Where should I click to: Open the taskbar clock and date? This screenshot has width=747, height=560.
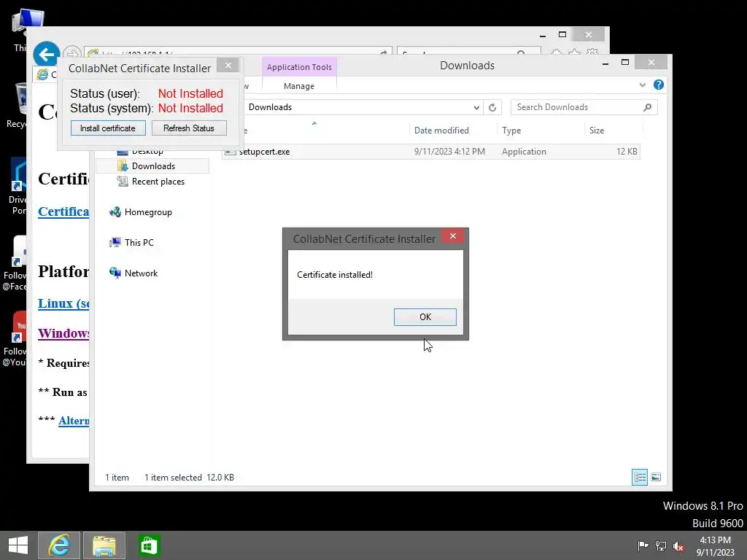[x=715, y=546]
